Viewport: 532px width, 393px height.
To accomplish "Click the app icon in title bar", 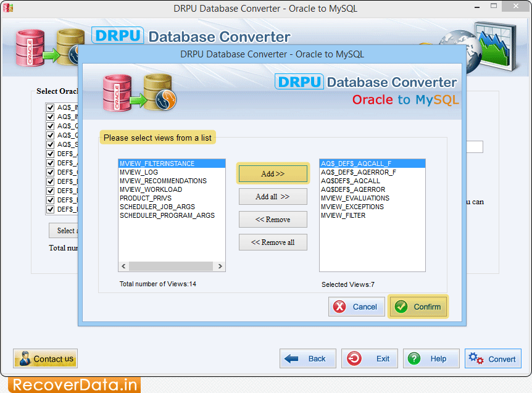I will click(8, 8).
